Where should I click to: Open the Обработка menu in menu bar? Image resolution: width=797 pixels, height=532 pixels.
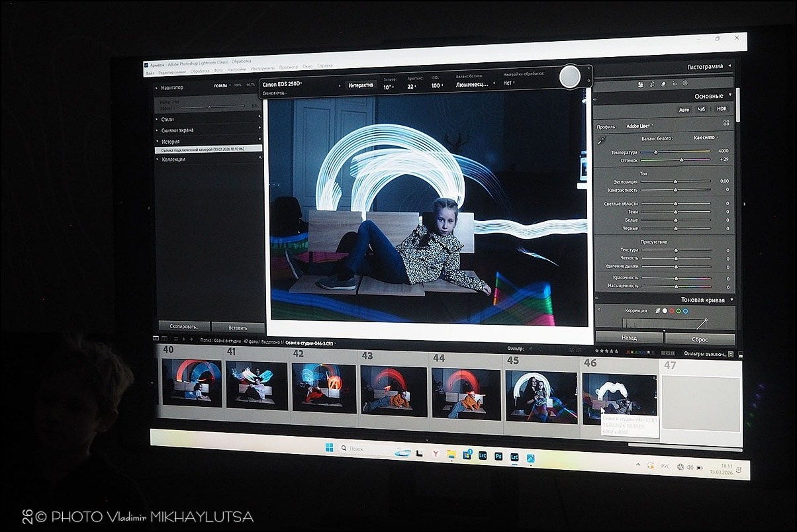point(199,71)
